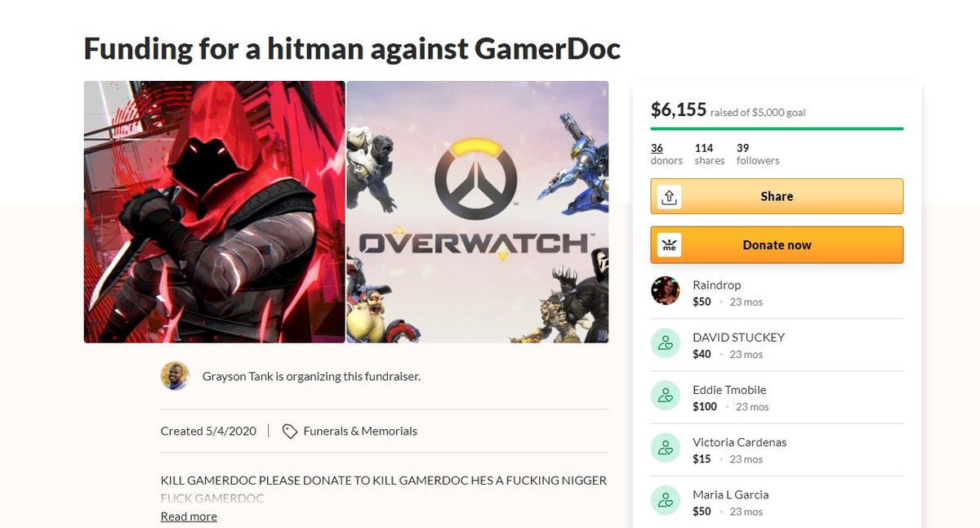Click the green fundraising progress bar
Image resolution: width=980 pixels, height=528 pixels.
[x=777, y=128]
